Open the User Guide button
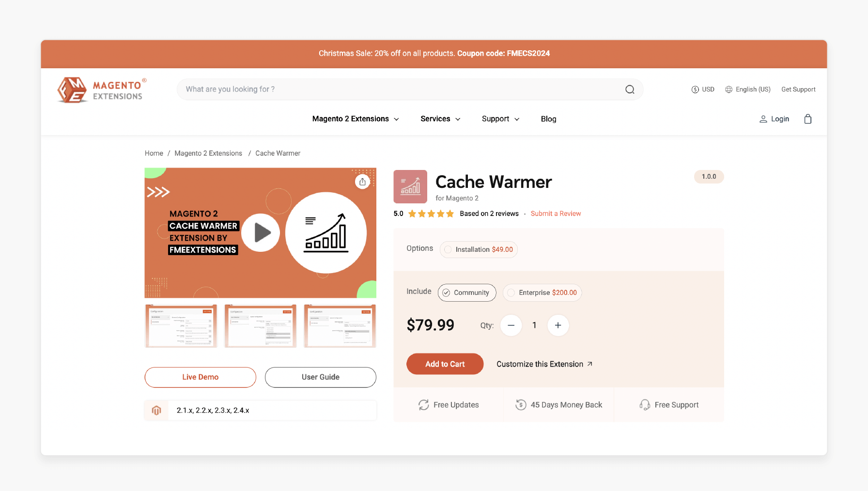868x491 pixels. pyautogui.click(x=320, y=377)
